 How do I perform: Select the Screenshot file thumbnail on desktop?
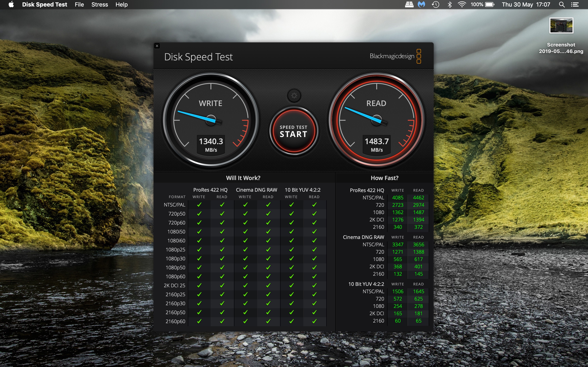tap(561, 25)
